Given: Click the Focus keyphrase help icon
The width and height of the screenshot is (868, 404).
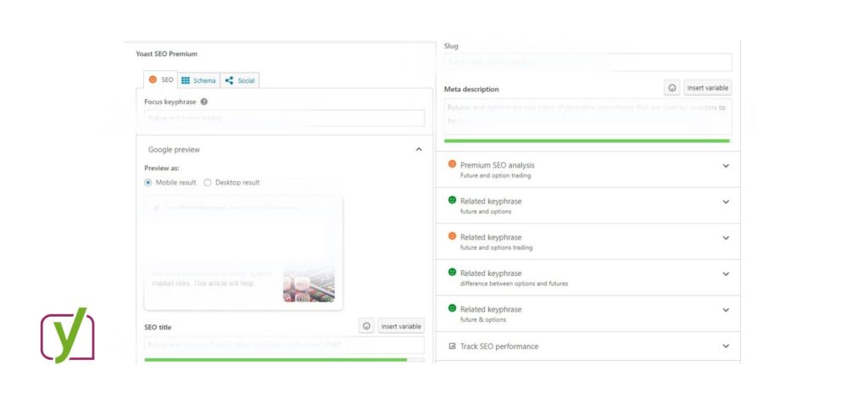Looking at the screenshot, I should (x=204, y=102).
